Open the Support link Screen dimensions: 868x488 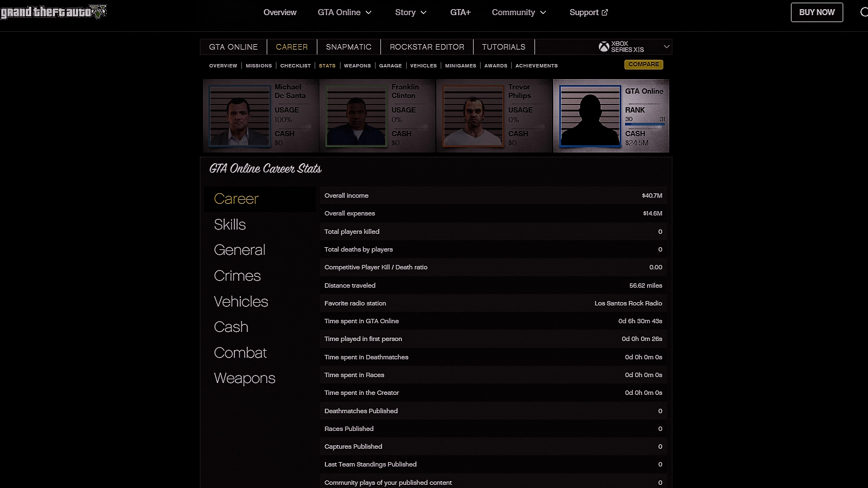point(588,12)
